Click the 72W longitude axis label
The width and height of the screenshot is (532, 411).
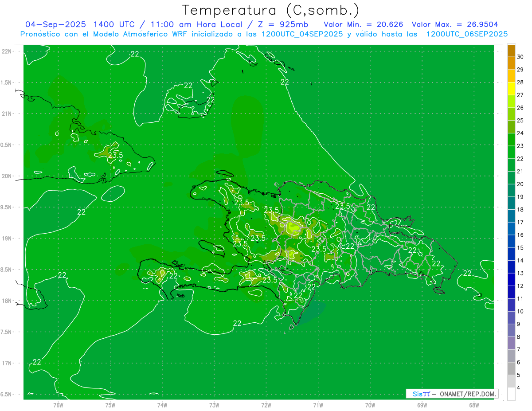tap(266, 404)
